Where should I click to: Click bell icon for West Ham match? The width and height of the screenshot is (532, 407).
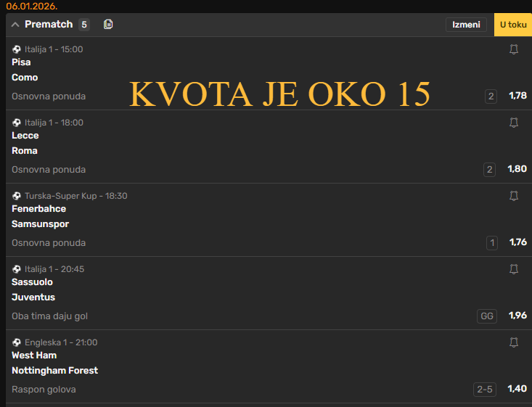tap(514, 342)
